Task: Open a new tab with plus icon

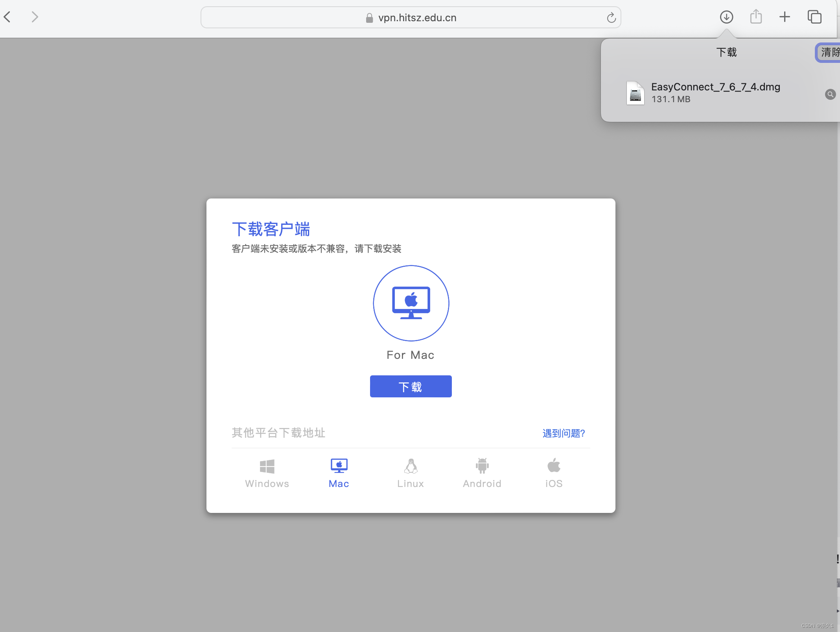Action: [x=785, y=17]
